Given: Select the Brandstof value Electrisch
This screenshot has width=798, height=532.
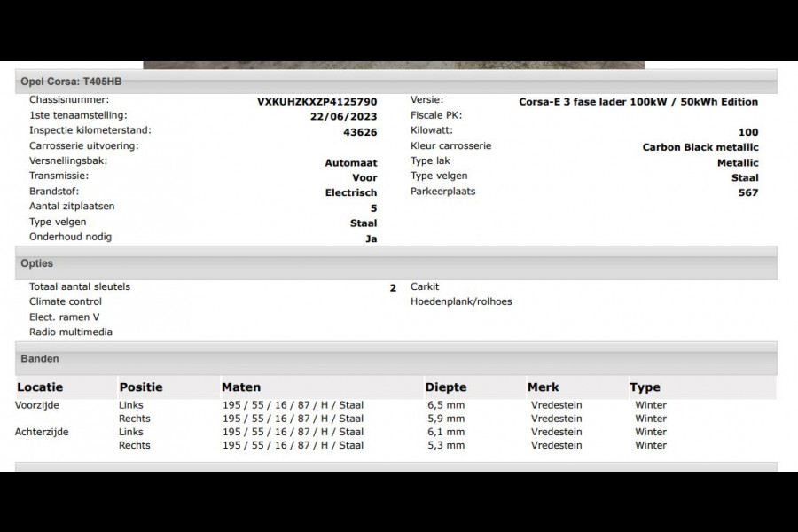Looking at the screenshot, I should tap(351, 192).
